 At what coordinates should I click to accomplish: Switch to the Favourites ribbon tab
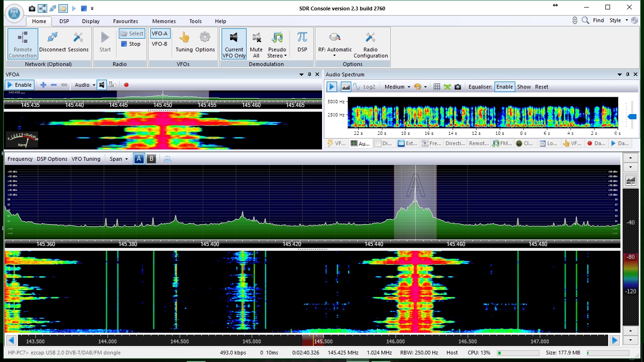click(x=125, y=21)
